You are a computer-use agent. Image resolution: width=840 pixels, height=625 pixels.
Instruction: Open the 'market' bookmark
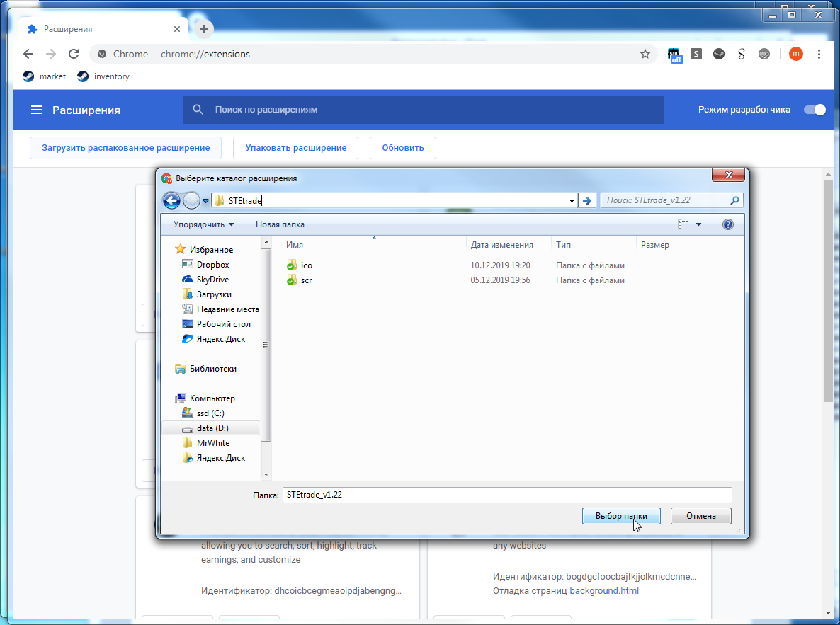[x=45, y=76]
